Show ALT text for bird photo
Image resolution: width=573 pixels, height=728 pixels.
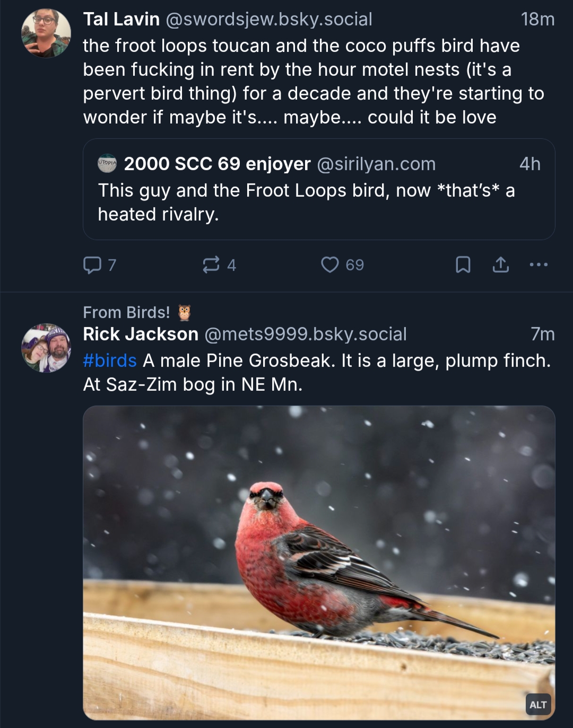tap(538, 705)
